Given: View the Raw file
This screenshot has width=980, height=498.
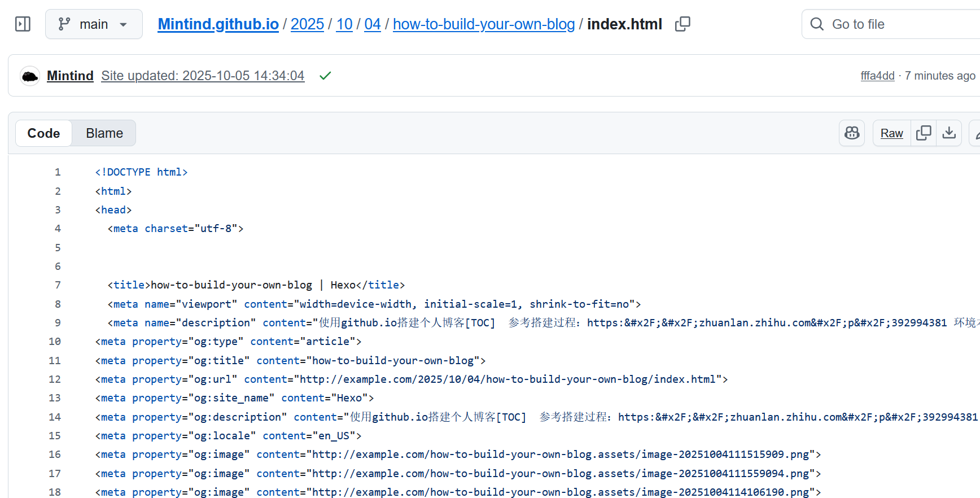Looking at the screenshot, I should click(x=891, y=133).
